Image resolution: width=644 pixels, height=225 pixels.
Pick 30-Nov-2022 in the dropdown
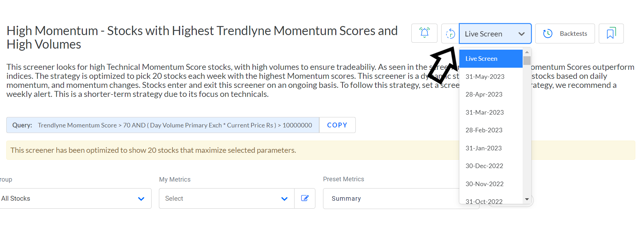pyautogui.click(x=491, y=184)
